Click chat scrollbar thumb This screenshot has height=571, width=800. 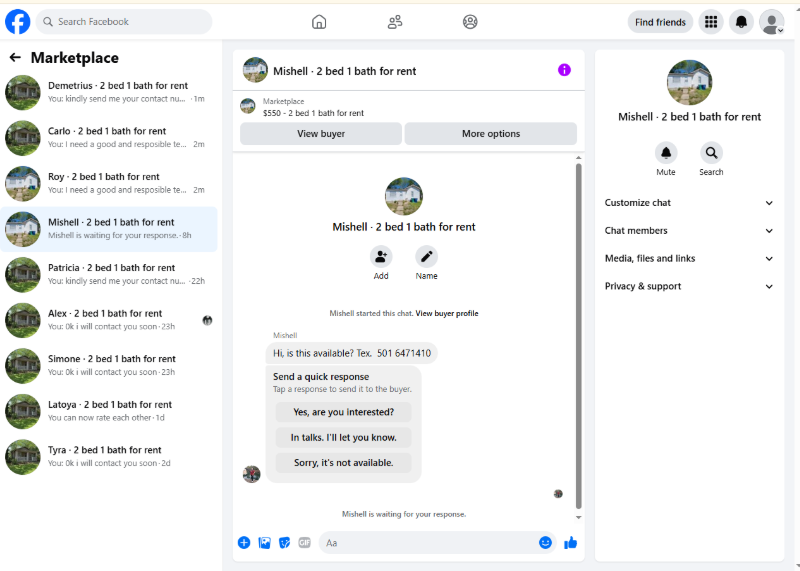coord(578,336)
